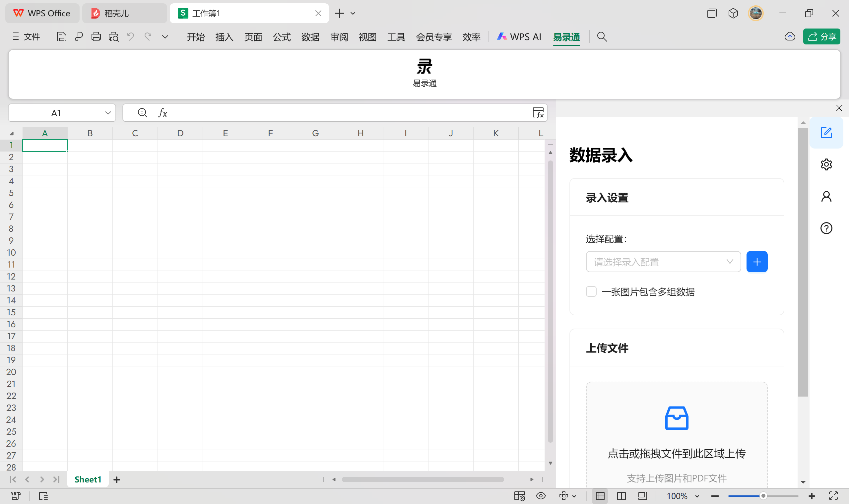
Task: Click the search magnifier icon
Action: point(602,37)
